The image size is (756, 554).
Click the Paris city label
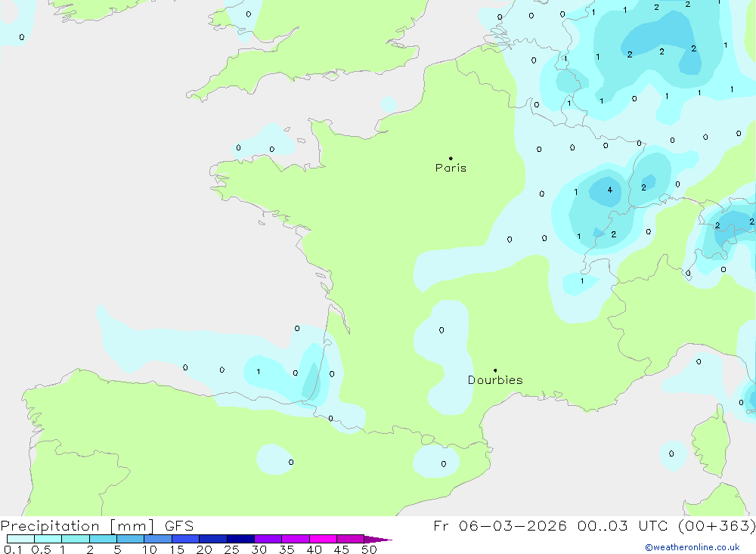coord(451,168)
